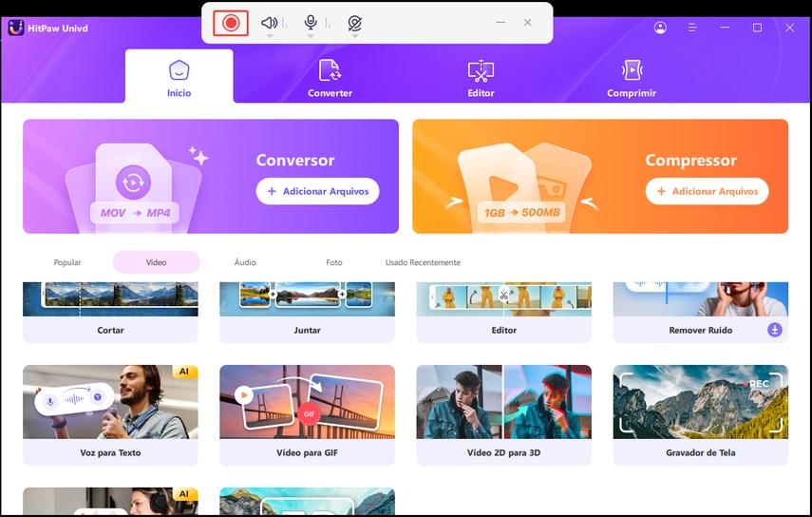Screen dimensions: 812x517
Task: Open the HitPaw hamburger menu
Action: (692, 28)
